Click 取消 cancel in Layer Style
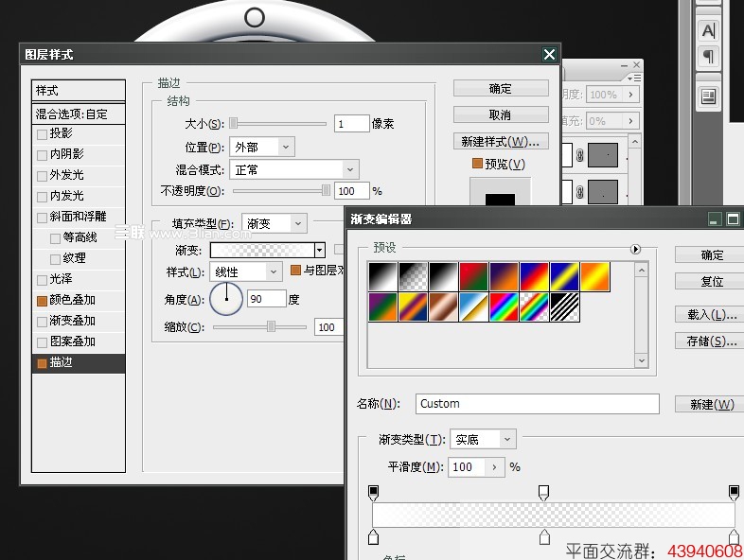The image size is (744, 560). point(501,114)
